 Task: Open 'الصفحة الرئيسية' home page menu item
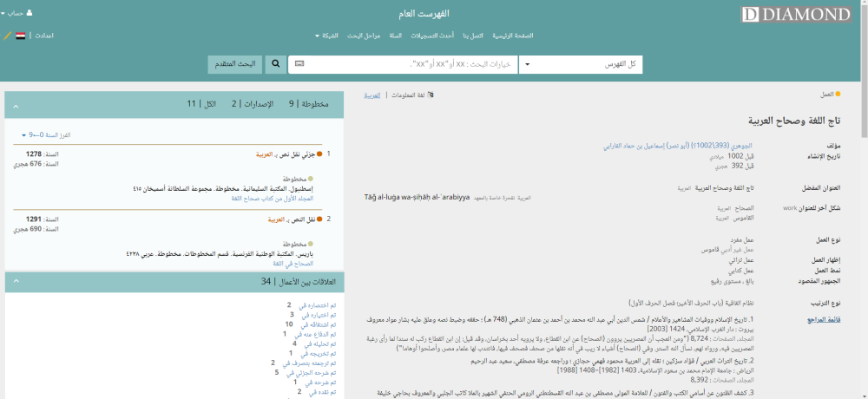[513, 36]
